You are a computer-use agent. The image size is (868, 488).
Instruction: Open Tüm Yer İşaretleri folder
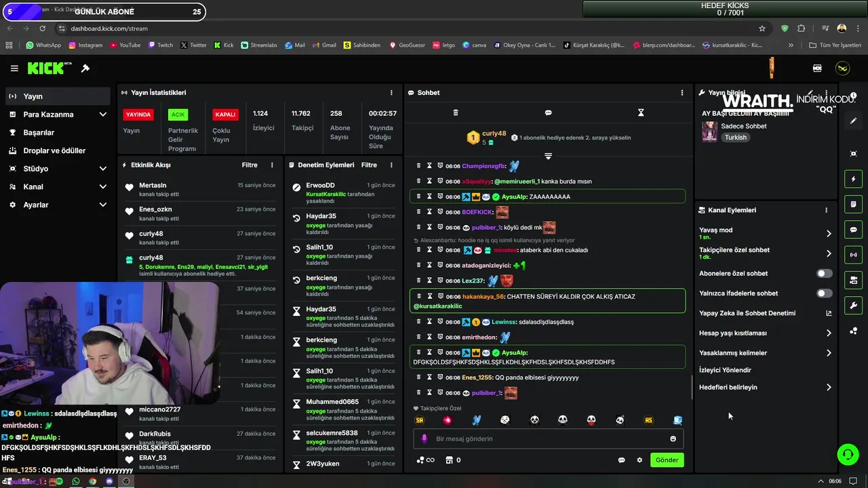(835, 45)
